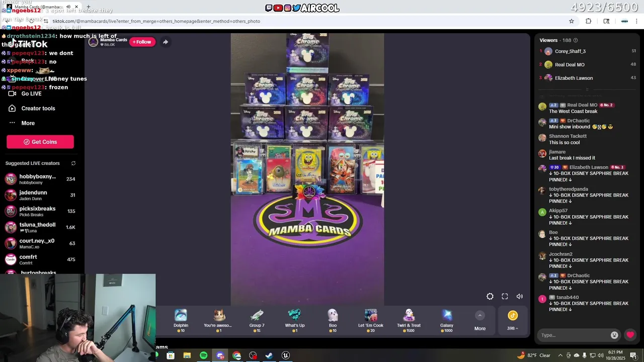This screenshot has height=362, width=644.
Task: Open More sidebar menu
Action: pos(28,123)
